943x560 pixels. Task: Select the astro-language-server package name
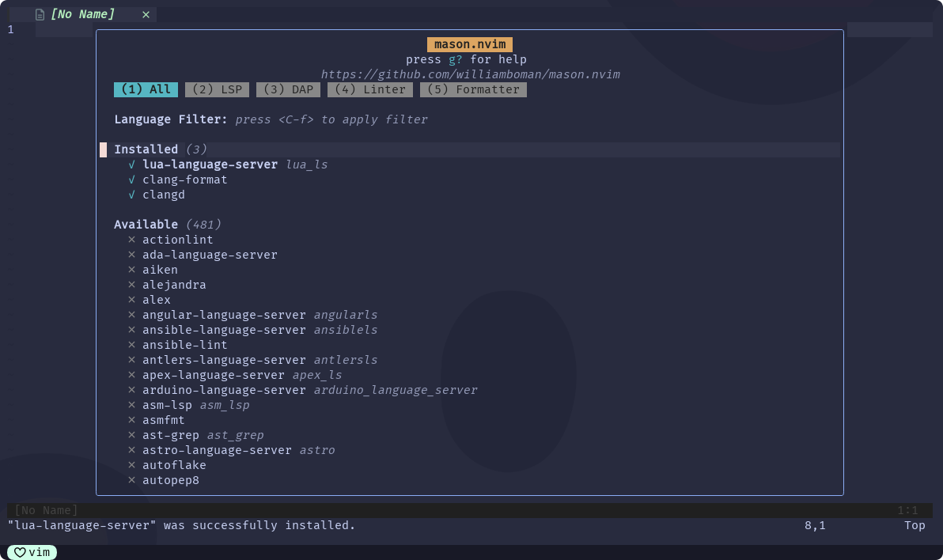pyautogui.click(x=217, y=450)
